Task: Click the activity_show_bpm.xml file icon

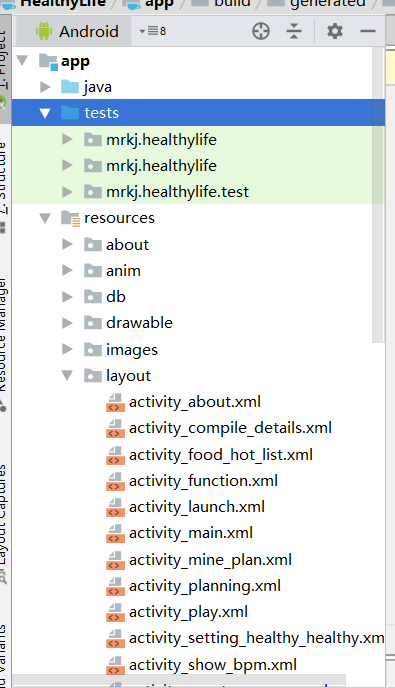Action: [x=115, y=665]
